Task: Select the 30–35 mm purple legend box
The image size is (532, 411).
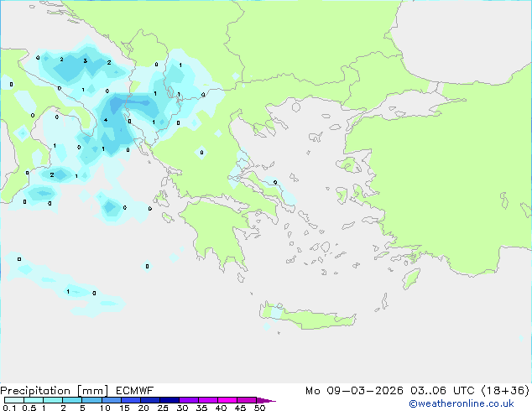Action: pos(188,400)
